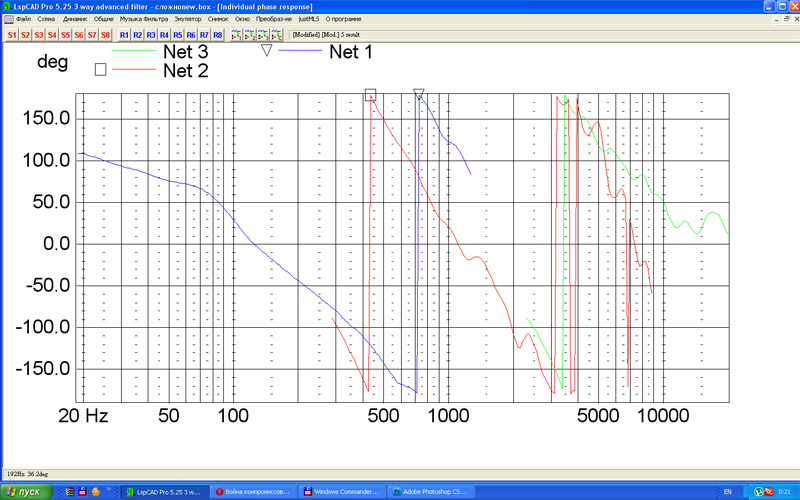Click the S4 snapshot button
This screenshot has width=800, height=500.
pyautogui.click(x=52, y=35)
